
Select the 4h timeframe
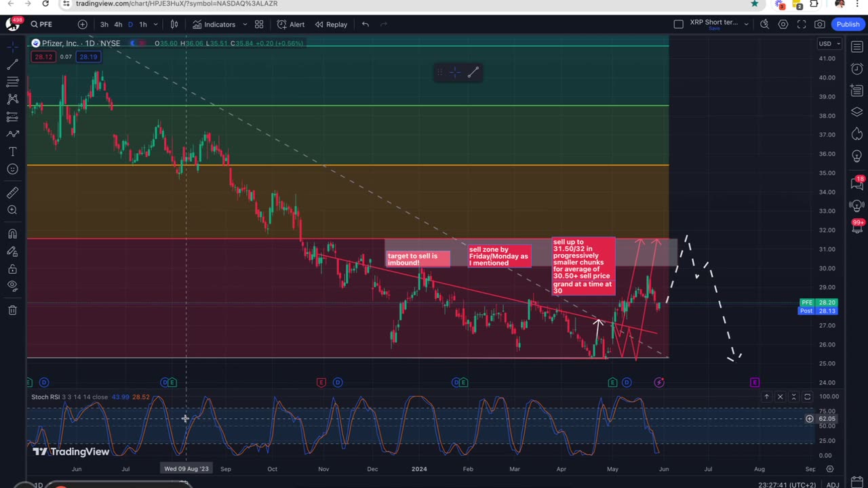[x=118, y=24]
